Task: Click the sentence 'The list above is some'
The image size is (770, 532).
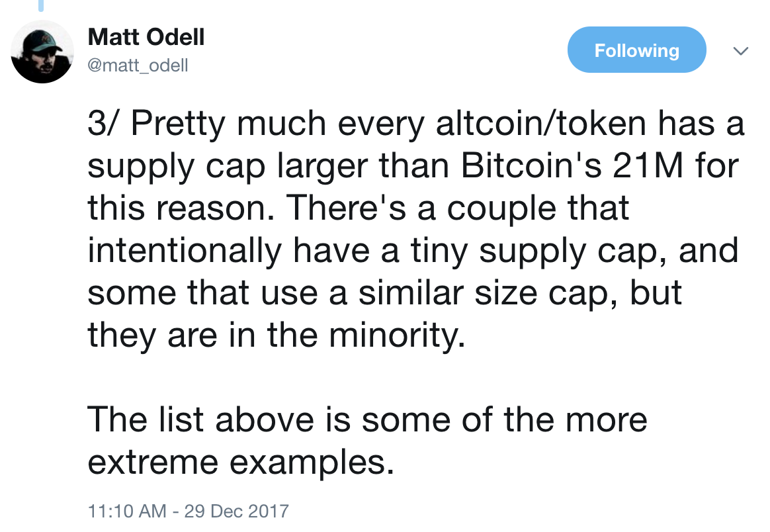Action: pyautogui.click(x=367, y=420)
